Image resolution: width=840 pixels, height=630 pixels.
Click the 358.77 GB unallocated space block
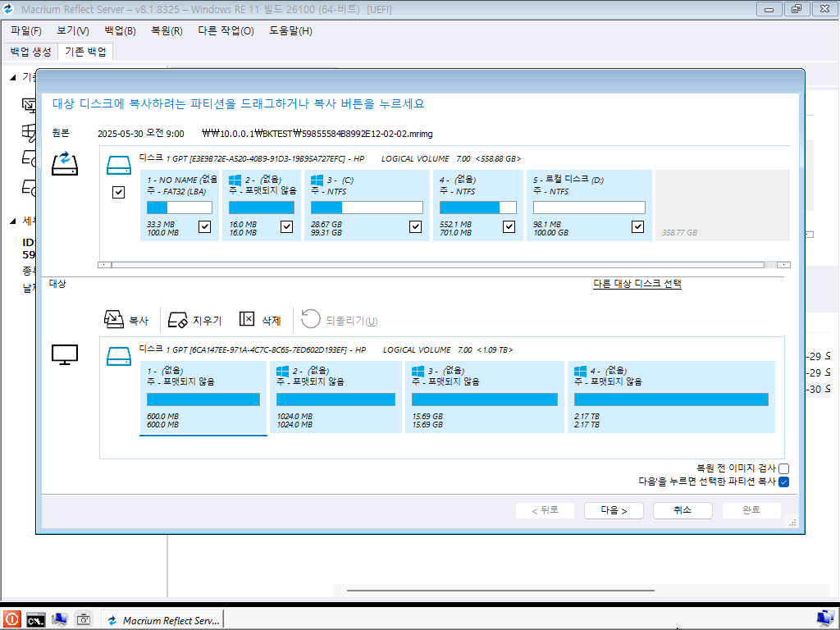pos(723,206)
